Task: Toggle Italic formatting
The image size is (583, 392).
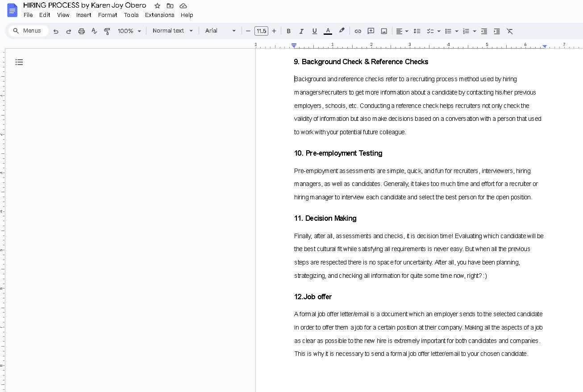Action: click(301, 31)
